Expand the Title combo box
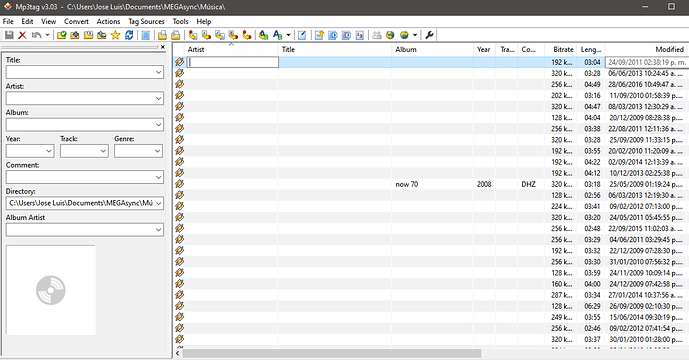This screenshot has width=689, height=360. (159, 72)
